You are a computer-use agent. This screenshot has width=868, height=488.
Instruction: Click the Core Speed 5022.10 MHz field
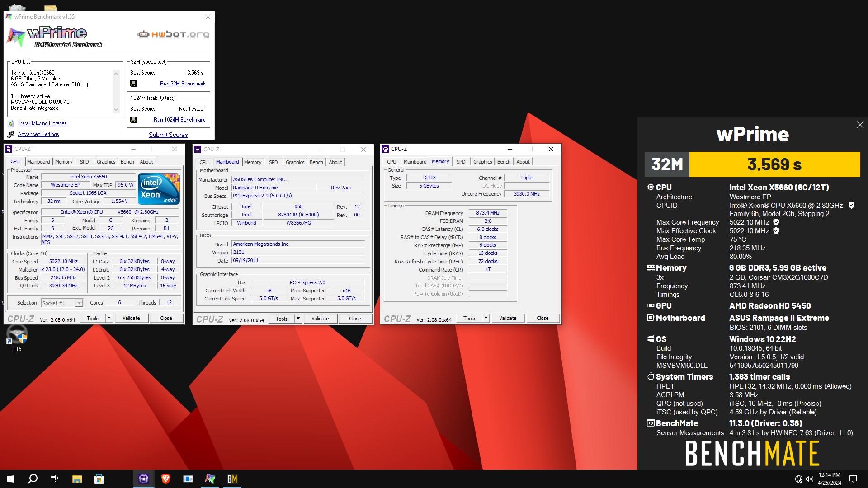[63, 261]
